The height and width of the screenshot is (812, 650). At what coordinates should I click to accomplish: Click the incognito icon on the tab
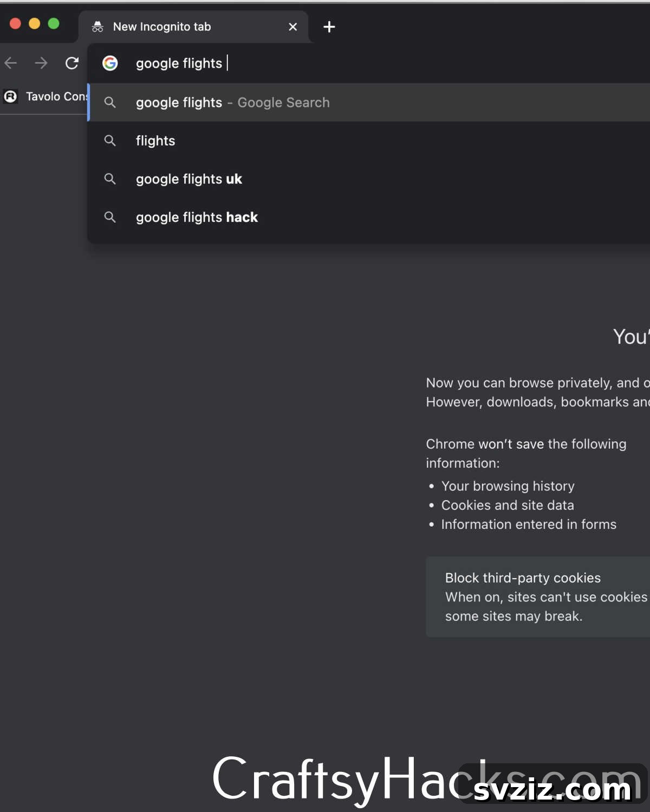point(97,27)
